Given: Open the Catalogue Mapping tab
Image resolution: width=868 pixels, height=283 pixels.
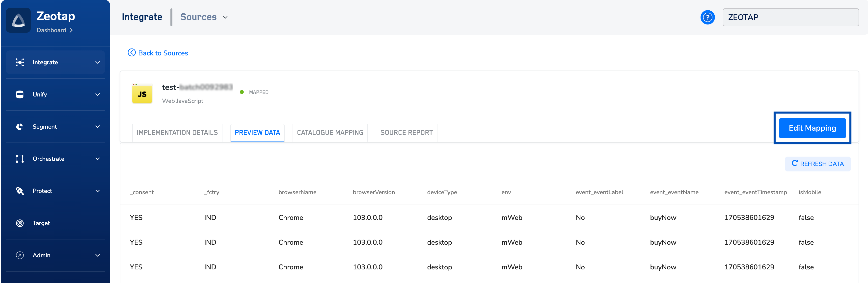Looking at the screenshot, I should 329,133.
